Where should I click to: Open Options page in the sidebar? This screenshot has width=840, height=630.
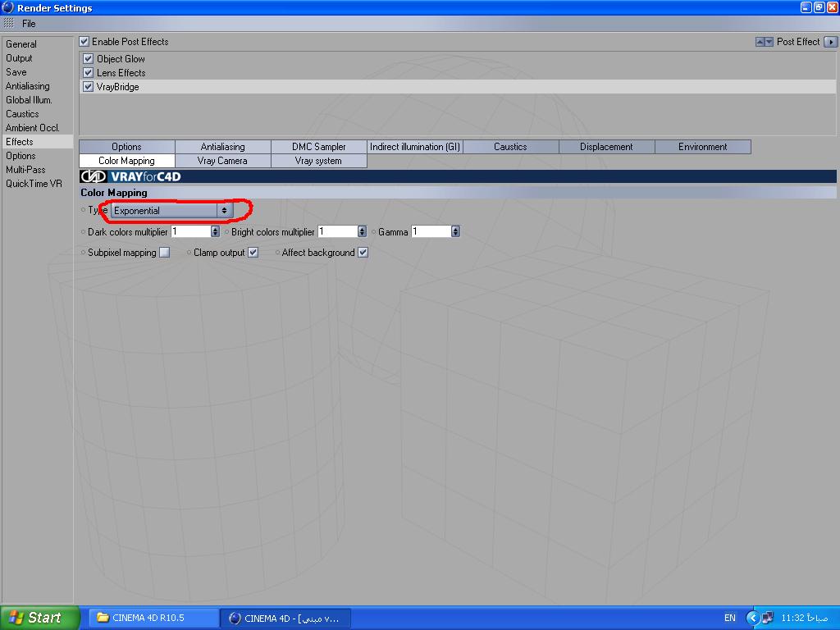[21, 155]
